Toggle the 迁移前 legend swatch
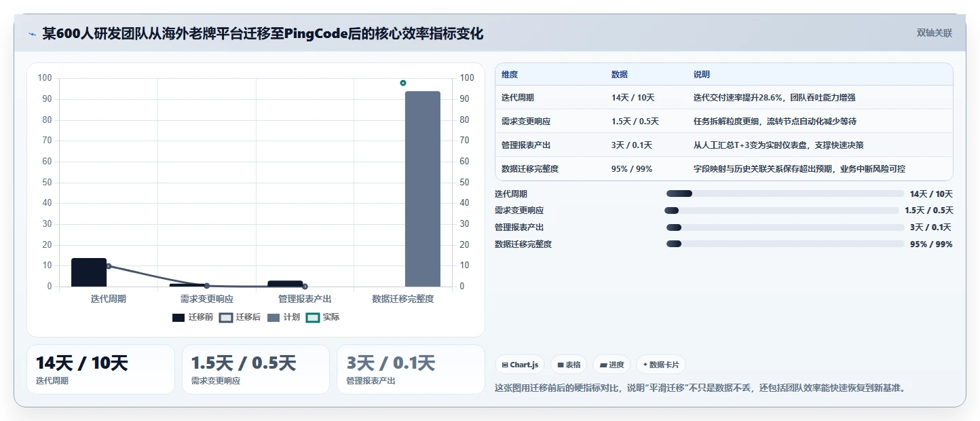 click(178, 317)
